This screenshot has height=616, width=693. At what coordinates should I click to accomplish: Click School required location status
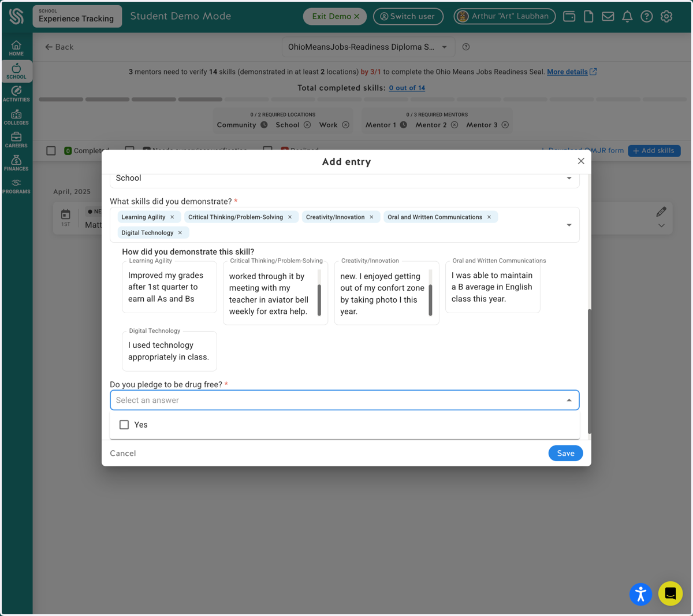tap(293, 125)
